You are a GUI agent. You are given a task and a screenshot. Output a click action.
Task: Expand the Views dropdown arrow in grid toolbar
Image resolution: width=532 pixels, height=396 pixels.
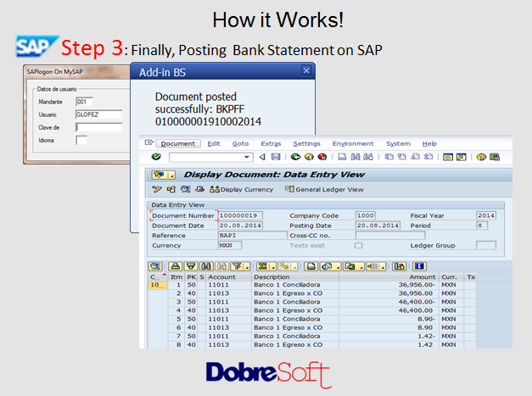(x=338, y=267)
